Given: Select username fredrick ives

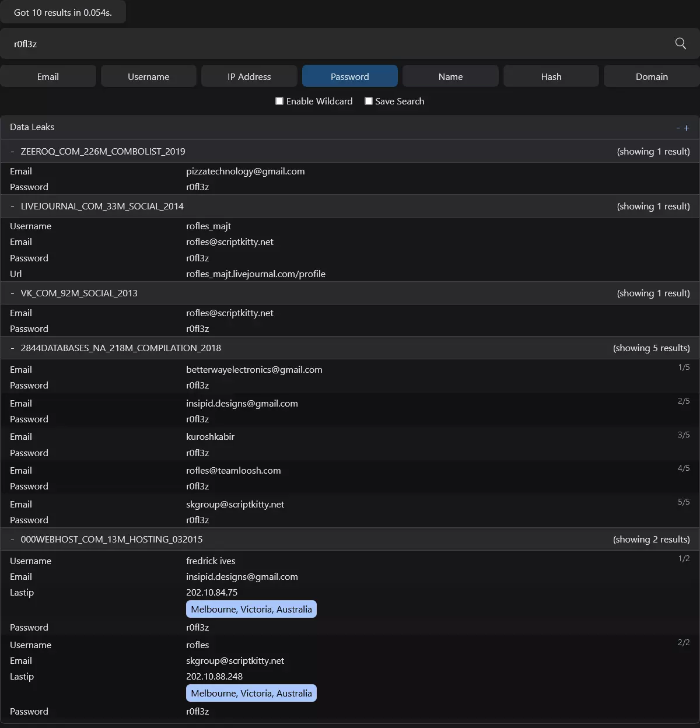Looking at the screenshot, I should [x=211, y=561].
